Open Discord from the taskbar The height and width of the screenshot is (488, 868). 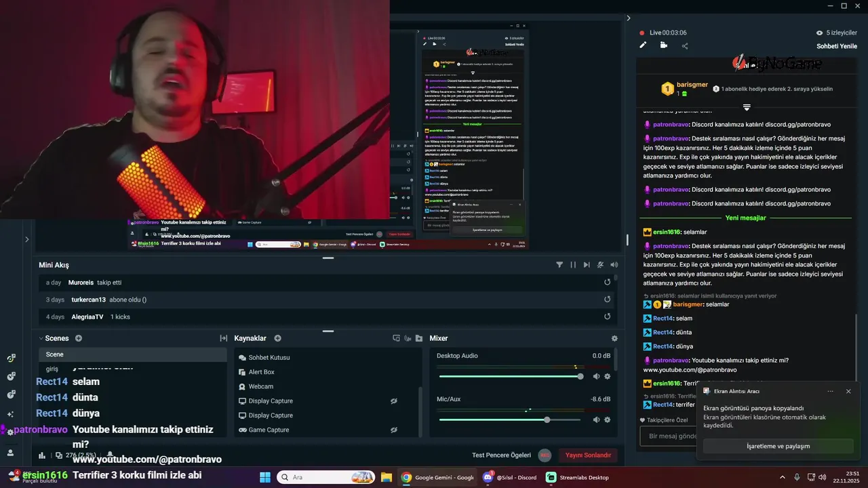click(x=509, y=477)
